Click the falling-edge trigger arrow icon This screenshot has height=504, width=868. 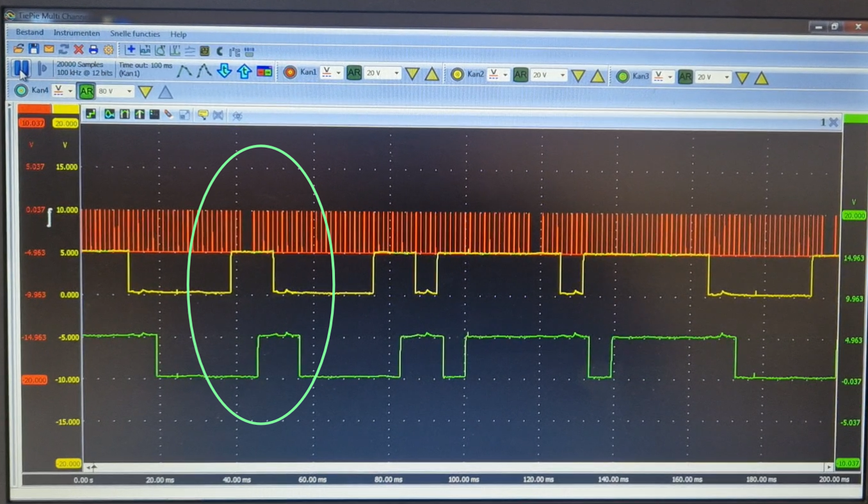click(x=224, y=71)
